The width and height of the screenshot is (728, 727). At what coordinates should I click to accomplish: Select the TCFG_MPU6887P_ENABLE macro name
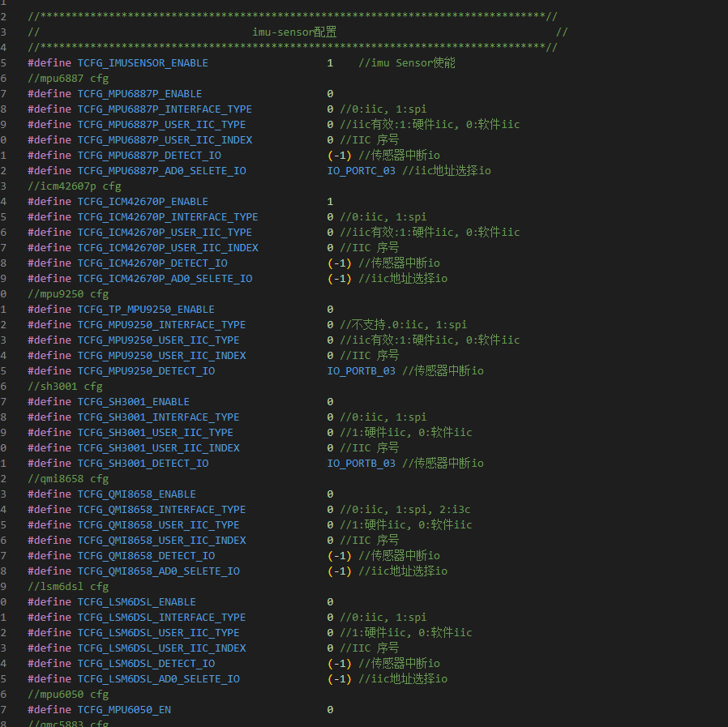(x=139, y=93)
